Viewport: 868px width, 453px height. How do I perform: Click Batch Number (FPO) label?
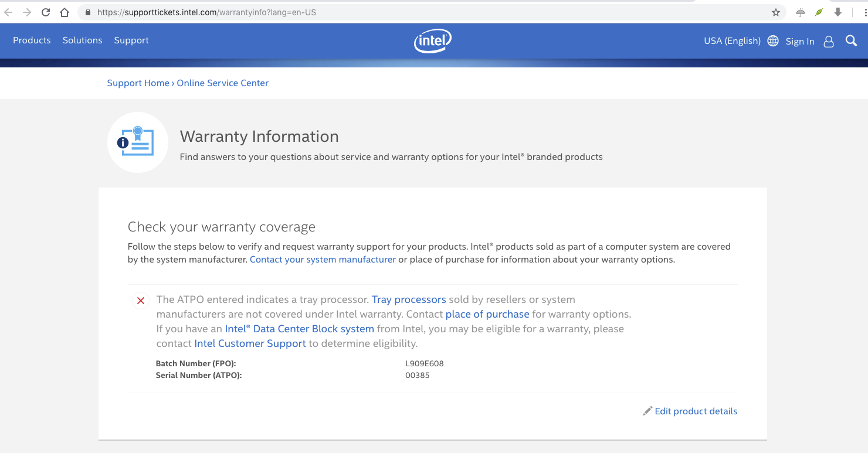(x=196, y=363)
